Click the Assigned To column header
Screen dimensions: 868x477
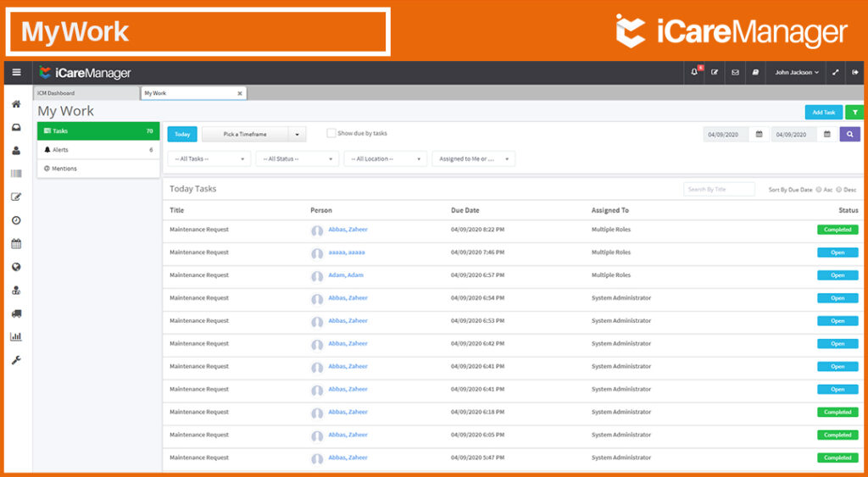(610, 210)
